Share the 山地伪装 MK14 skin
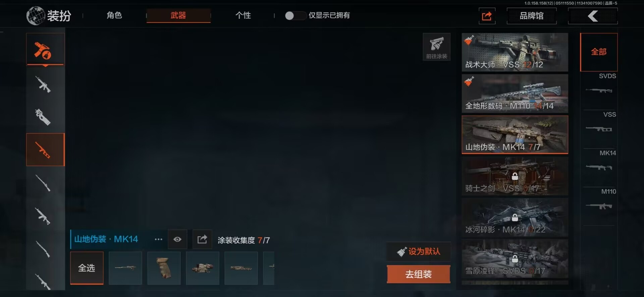This screenshot has width=644, height=297. tap(202, 239)
